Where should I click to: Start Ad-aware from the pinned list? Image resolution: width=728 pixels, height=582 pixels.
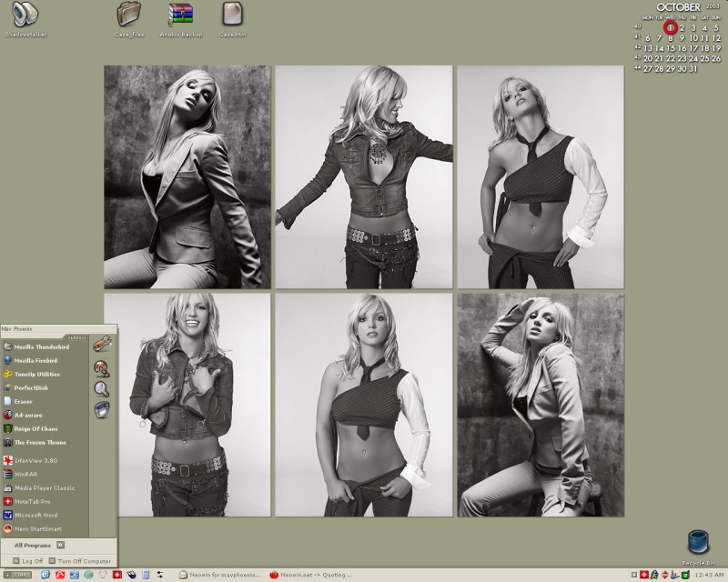tap(31, 415)
